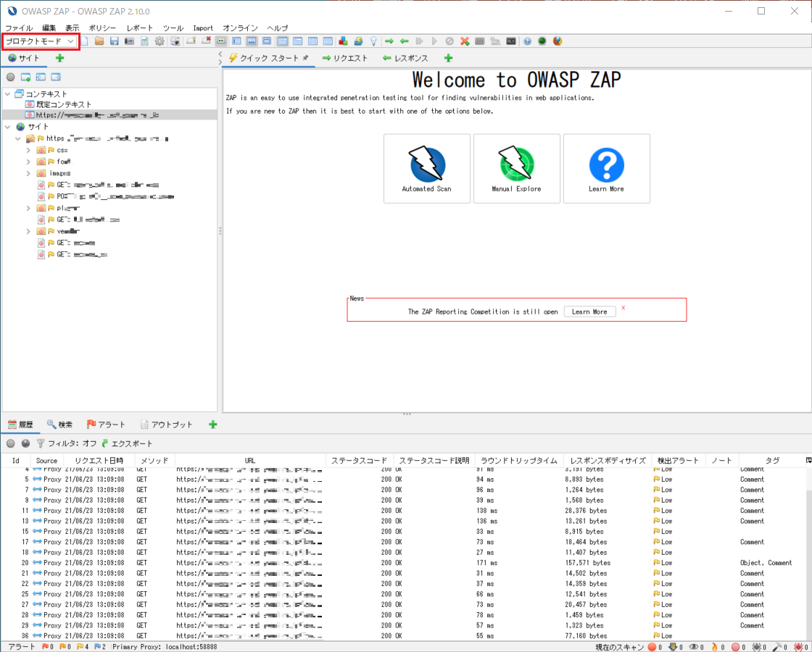Click the Firefox browser launch icon
Image resolution: width=812 pixels, height=652 pixels.
point(558,41)
